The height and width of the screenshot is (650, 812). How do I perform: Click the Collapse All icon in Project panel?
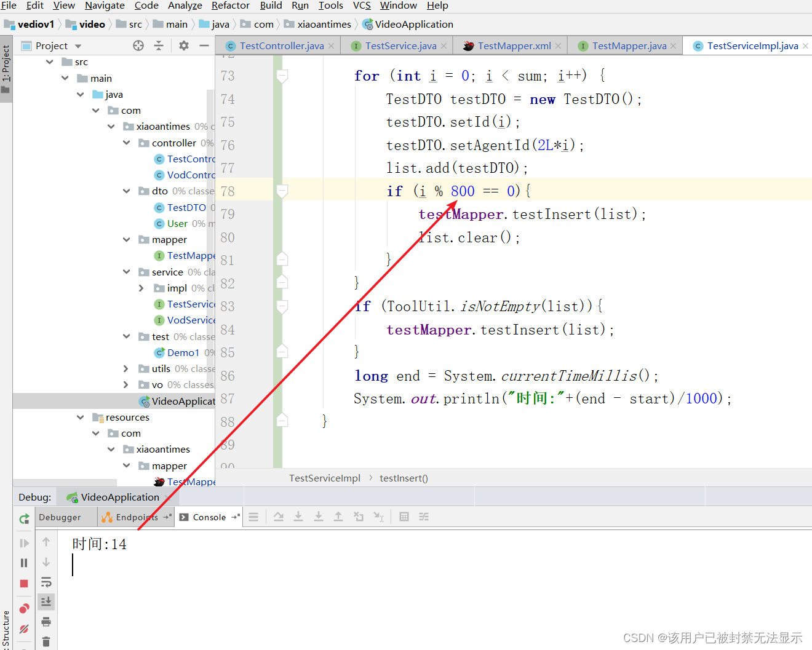pos(159,46)
